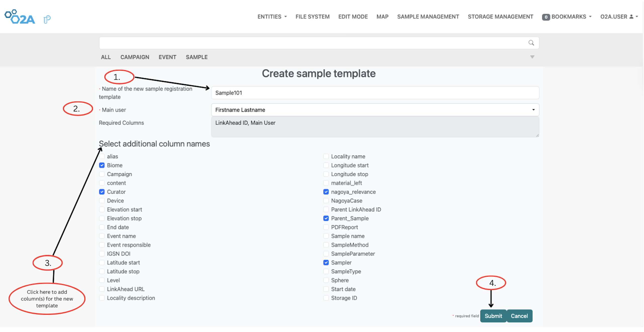Uncheck the Biome checkbox
The height and width of the screenshot is (332, 644).
coord(102,165)
